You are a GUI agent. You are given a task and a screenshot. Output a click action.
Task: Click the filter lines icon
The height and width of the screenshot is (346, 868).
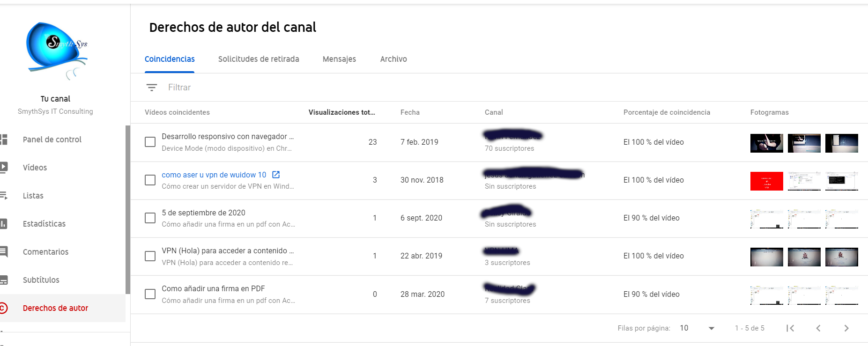[x=151, y=88]
